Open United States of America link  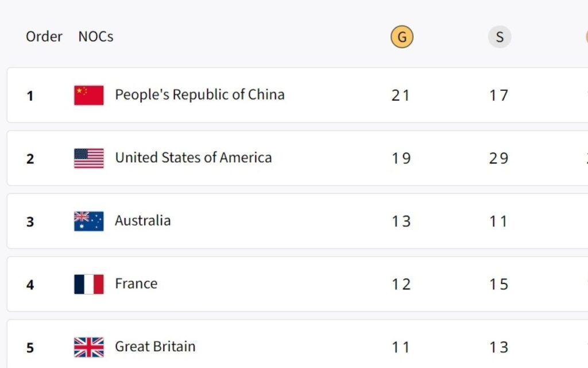coord(194,158)
